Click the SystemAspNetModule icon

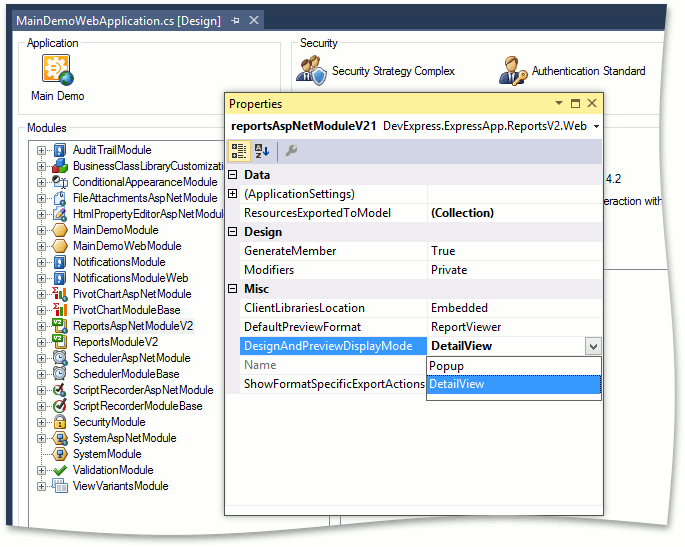pos(60,438)
